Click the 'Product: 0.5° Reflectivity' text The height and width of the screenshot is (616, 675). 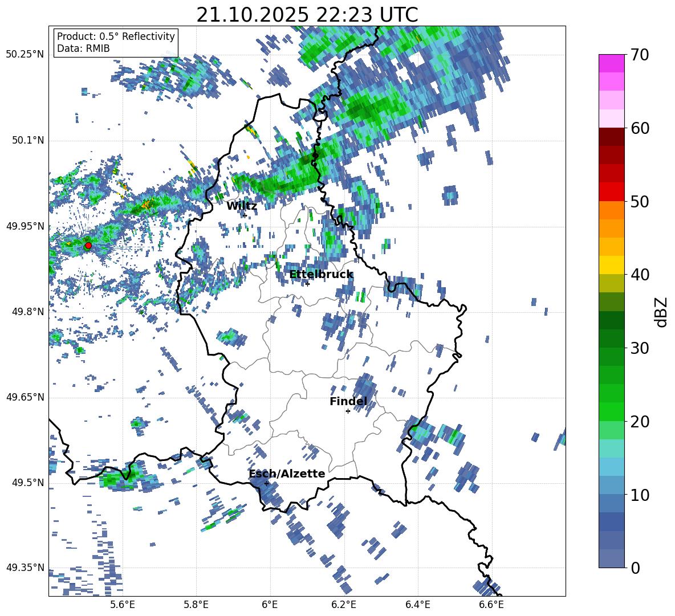click(x=116, y=36)
